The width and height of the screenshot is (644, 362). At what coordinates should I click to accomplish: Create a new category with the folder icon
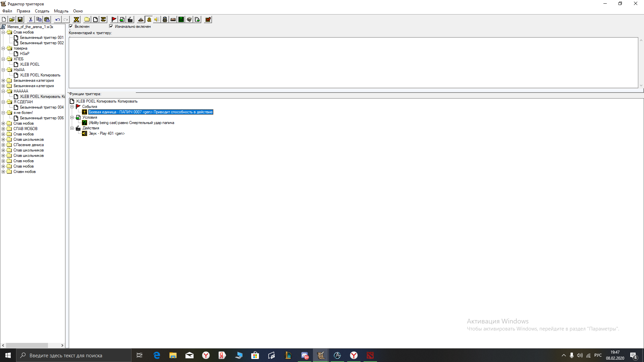tap(87, 19)
